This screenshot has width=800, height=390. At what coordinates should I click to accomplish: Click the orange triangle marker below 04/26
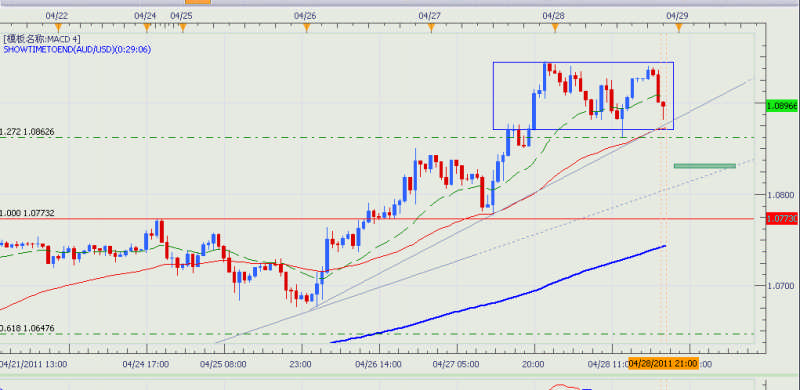(x=307, y=27)
